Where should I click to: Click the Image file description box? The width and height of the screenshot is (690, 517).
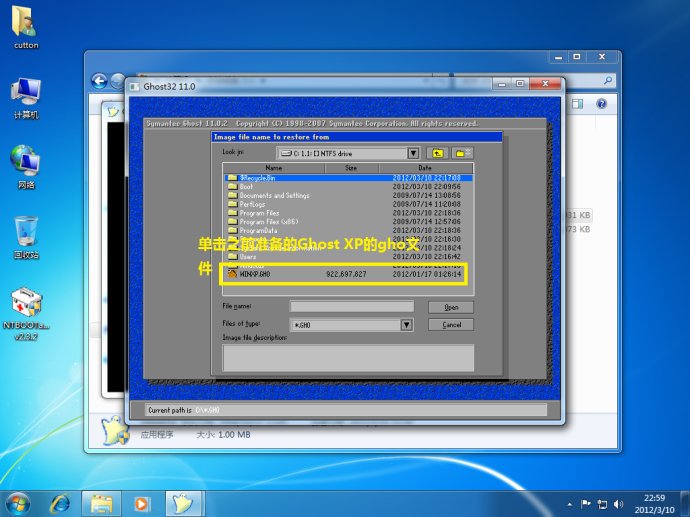[348, 358]
